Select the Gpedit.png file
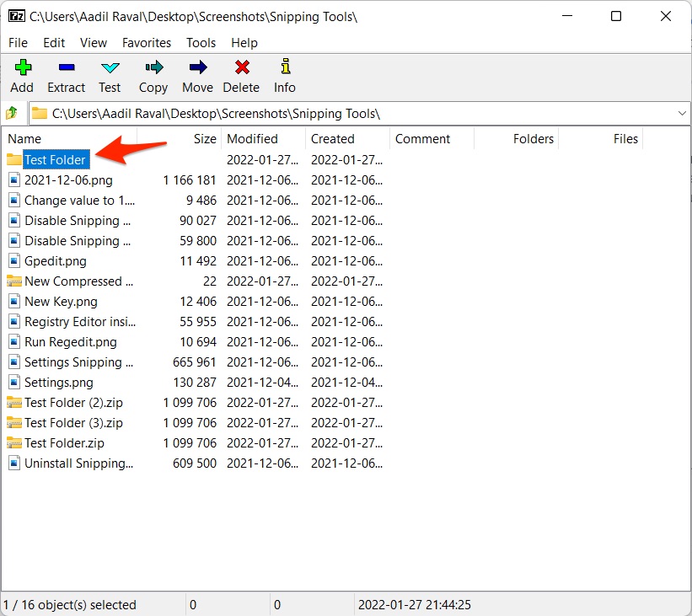Image resolution: width=692 pixels, height=616 pixels. (55, 261)
